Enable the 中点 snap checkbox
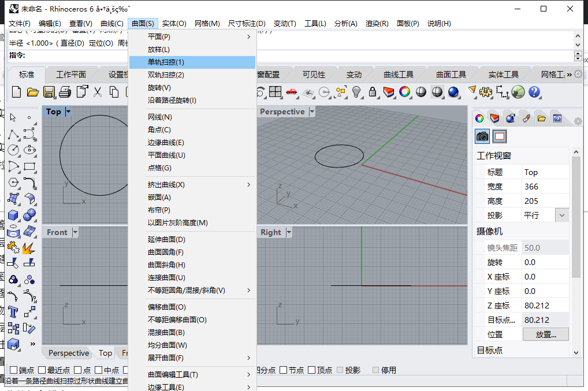 99,370
